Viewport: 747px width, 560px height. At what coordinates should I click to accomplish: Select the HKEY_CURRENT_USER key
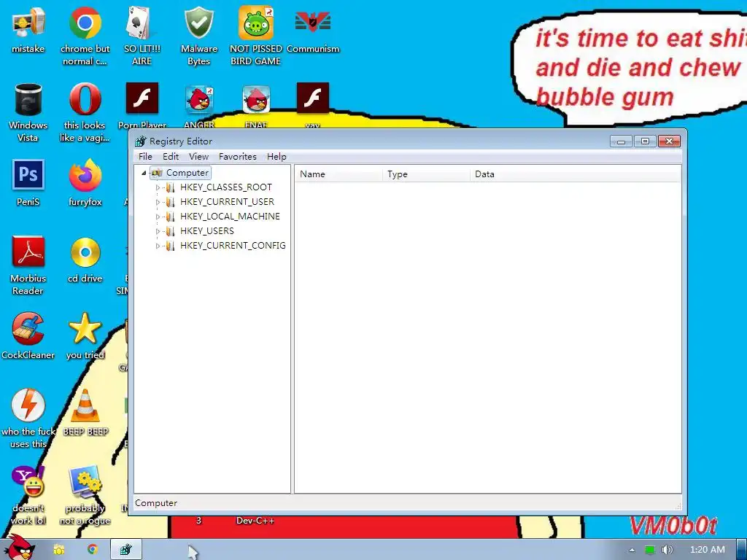(227, 202)
